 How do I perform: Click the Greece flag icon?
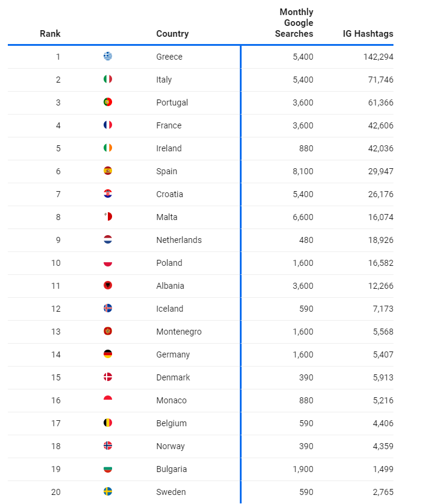108,56
